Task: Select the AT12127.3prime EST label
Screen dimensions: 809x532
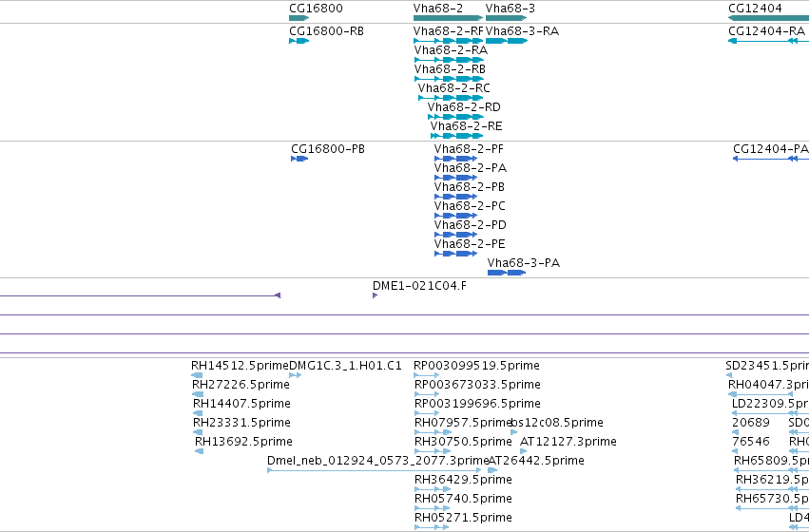Action: [x=568, y=443]
